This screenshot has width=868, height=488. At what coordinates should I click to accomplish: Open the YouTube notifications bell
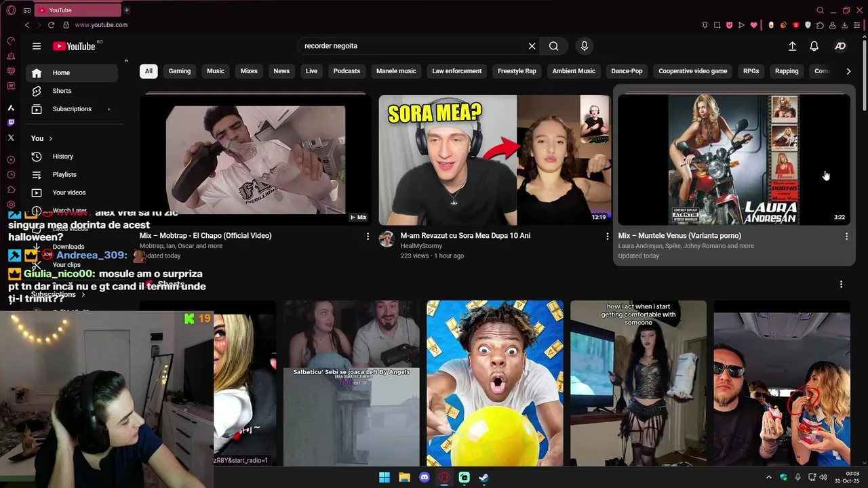814,46
